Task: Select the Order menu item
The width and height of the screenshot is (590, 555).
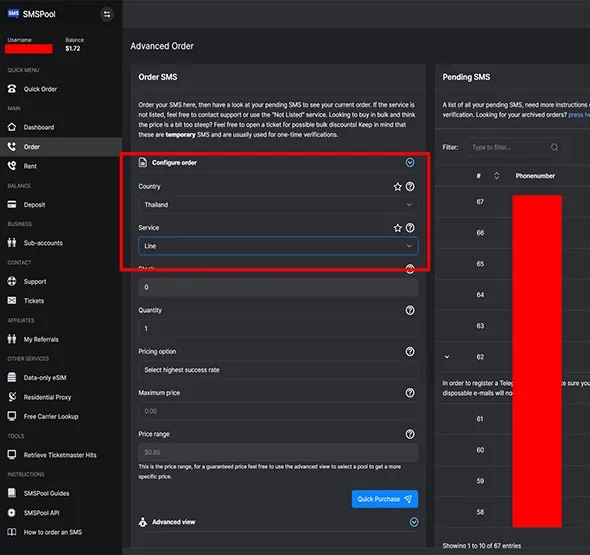Action: point(61,147)
